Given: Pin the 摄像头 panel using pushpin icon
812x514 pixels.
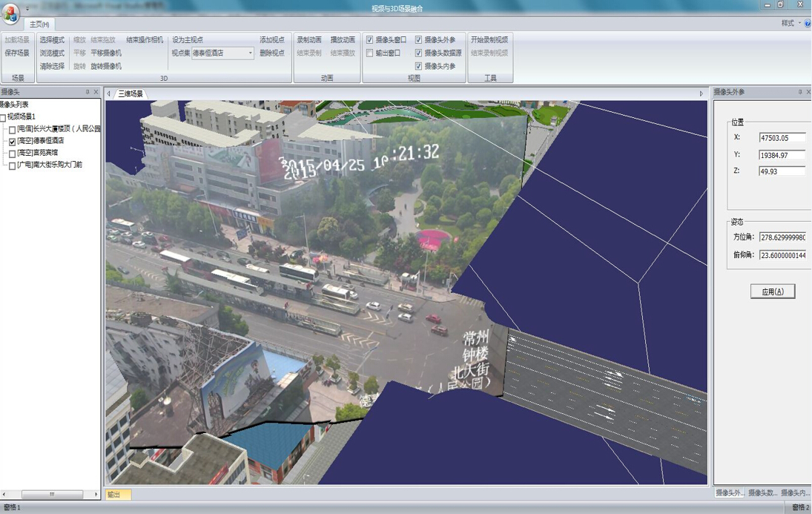Looking at the screenshot, I should click(88, 92).
